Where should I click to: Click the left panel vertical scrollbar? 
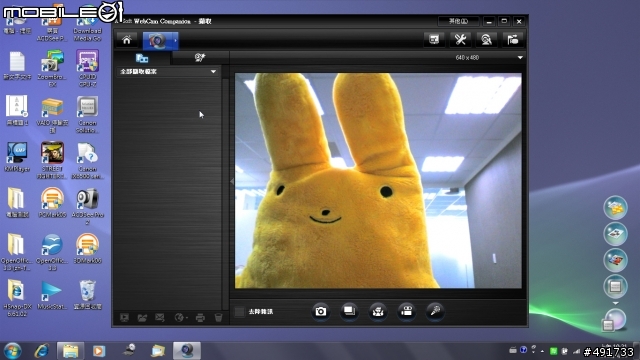[225, 194]
